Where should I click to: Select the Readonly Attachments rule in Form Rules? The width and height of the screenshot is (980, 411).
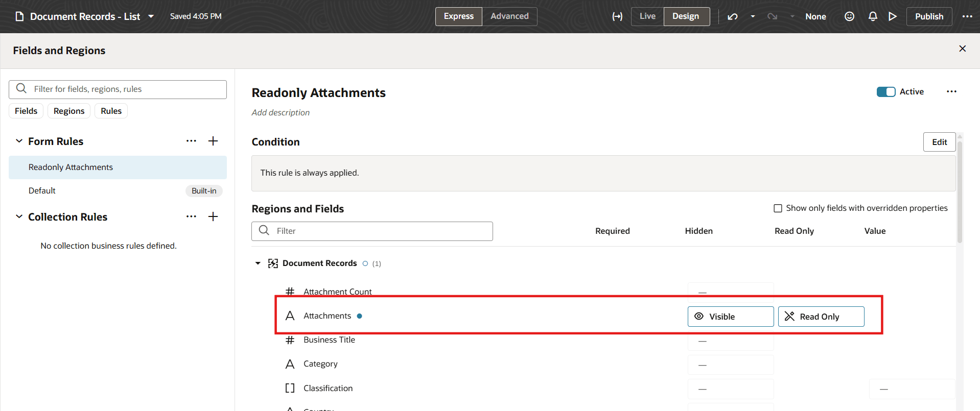click(x=118, y=167)
